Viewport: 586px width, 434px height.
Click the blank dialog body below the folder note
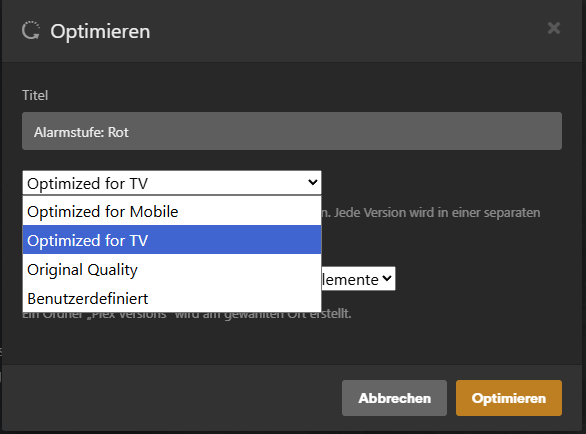pyautogui.click(x=292, y=342)
